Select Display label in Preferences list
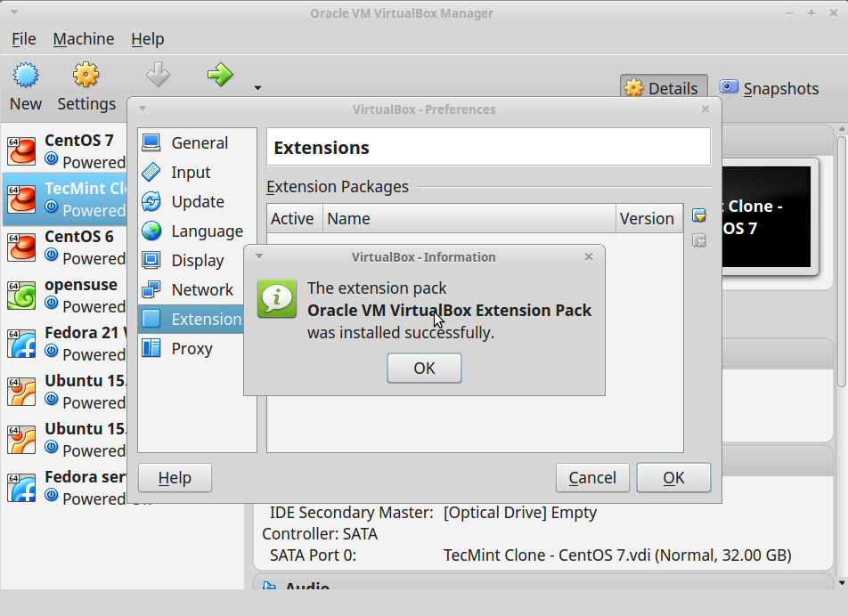 [x=198, y=261]
